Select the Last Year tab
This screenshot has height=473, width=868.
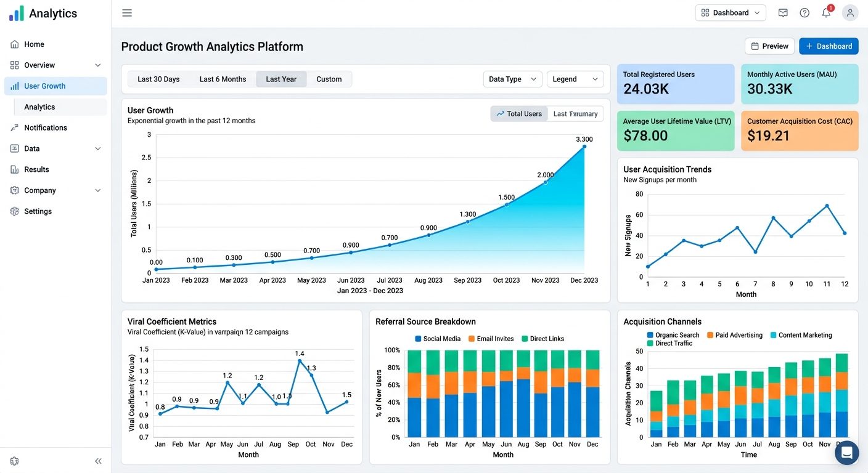coord(281,79)
